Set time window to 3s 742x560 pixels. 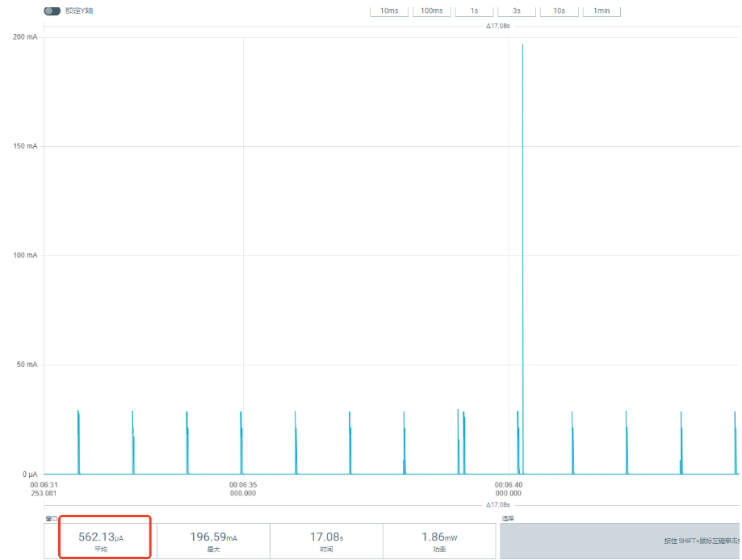click(517, 10)
